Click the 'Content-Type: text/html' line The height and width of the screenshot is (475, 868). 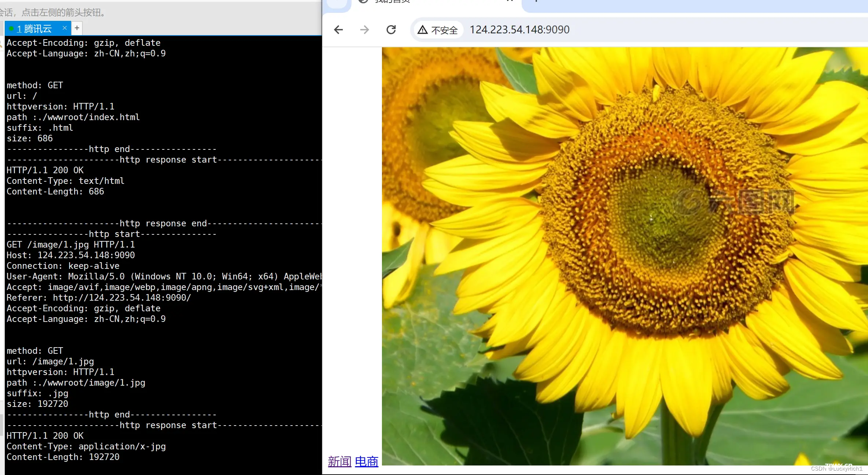[65, 181]
